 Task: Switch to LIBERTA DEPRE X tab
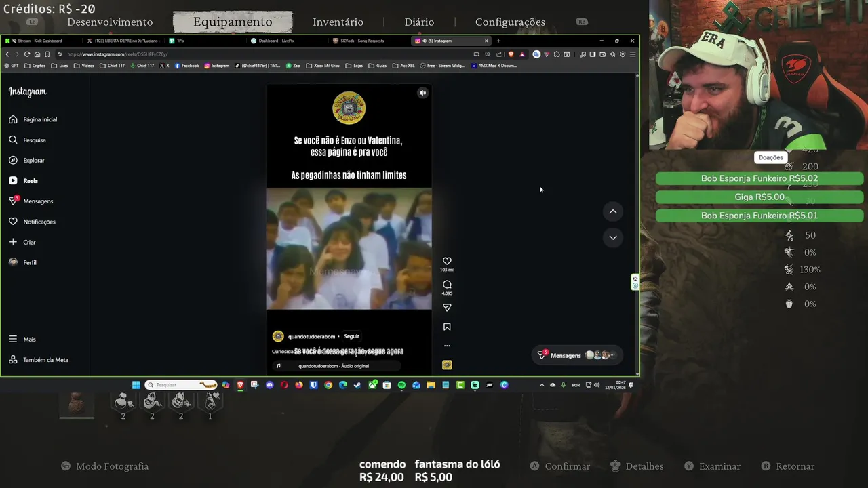click(x=123, y=41)
